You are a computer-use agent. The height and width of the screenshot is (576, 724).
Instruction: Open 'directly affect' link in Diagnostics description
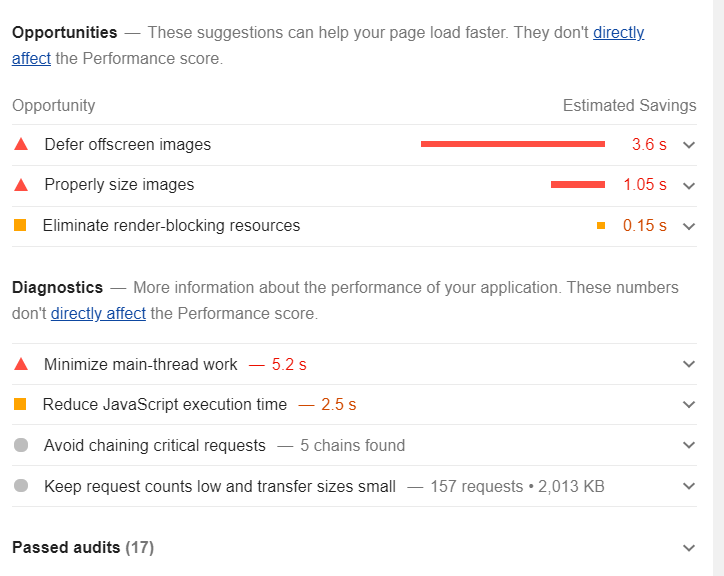click(98, 314)
